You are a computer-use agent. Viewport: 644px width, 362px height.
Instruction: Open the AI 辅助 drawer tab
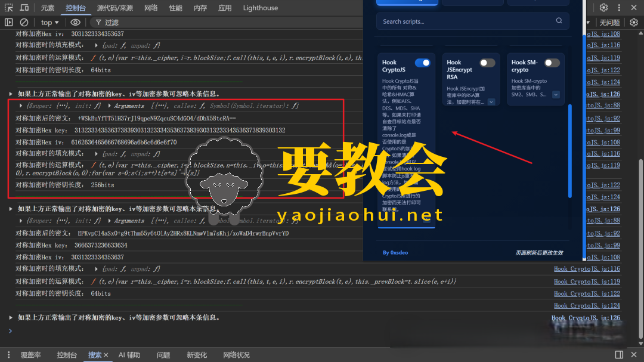click(129, 355)
